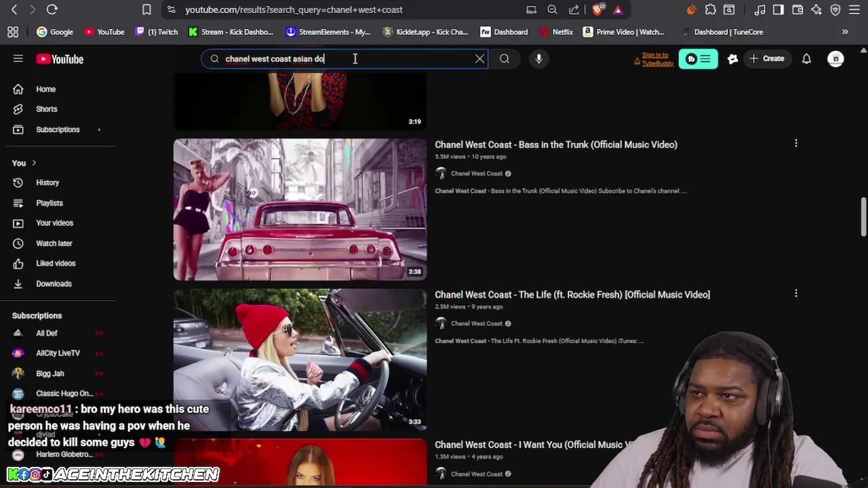
Task: Open the Prime Video bookmark
Action: (624, 32)
